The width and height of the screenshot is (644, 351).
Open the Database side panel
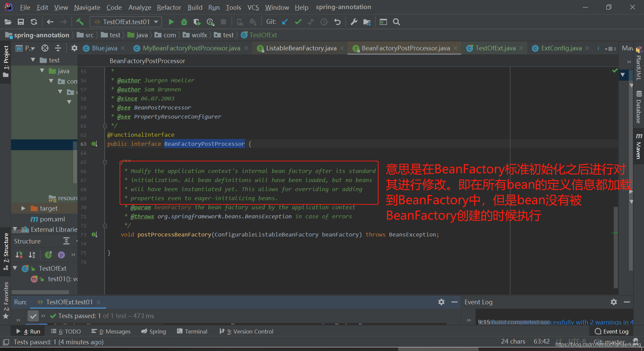coord(639,107)
